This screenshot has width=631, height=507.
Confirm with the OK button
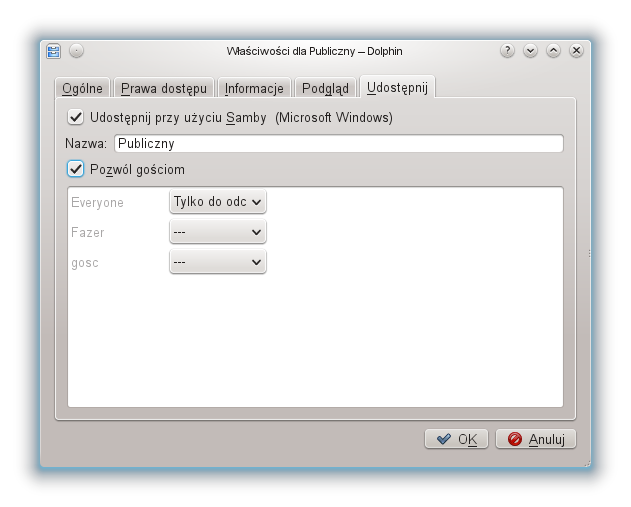(x=456, y=439)
